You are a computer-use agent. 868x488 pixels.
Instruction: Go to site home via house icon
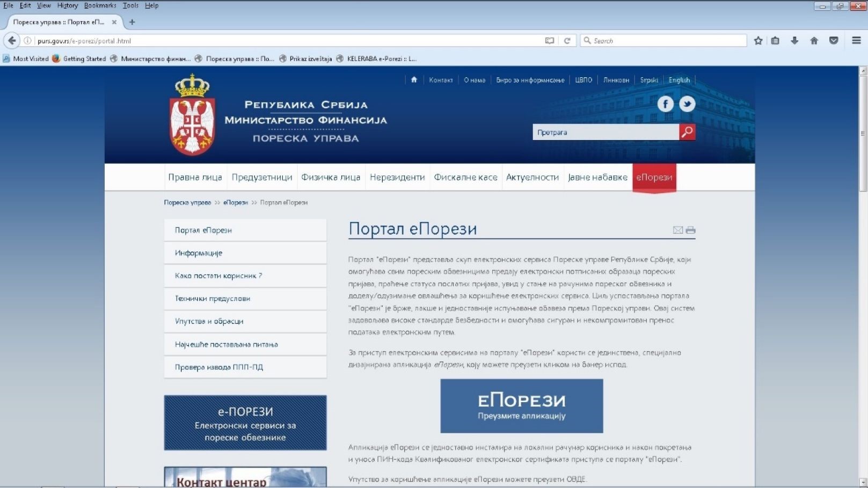[414, 80]
